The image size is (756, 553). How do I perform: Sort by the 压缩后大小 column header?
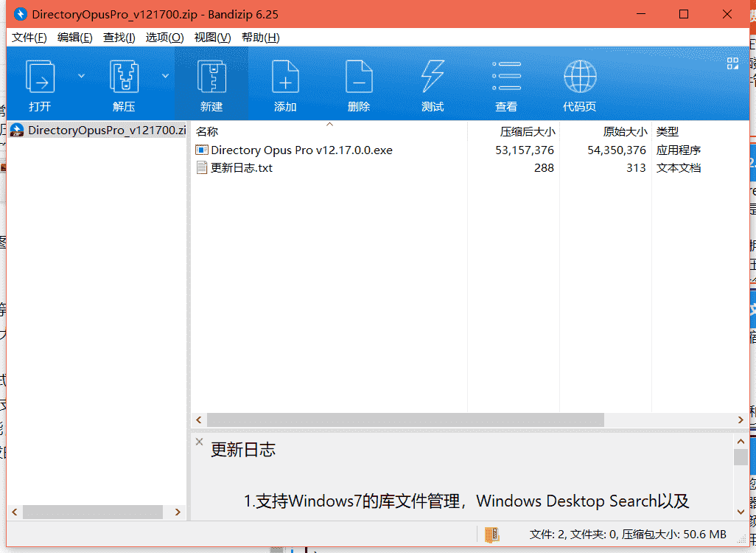click(514, 131)
